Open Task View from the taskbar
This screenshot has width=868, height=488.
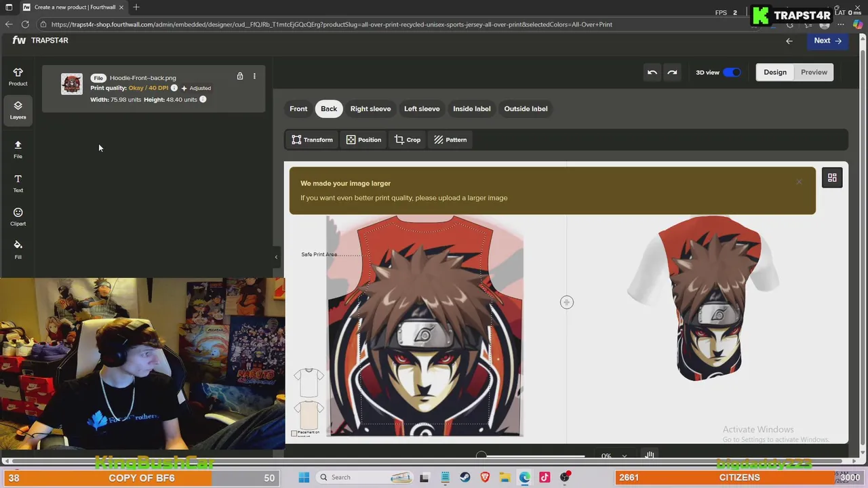point(425,477)
